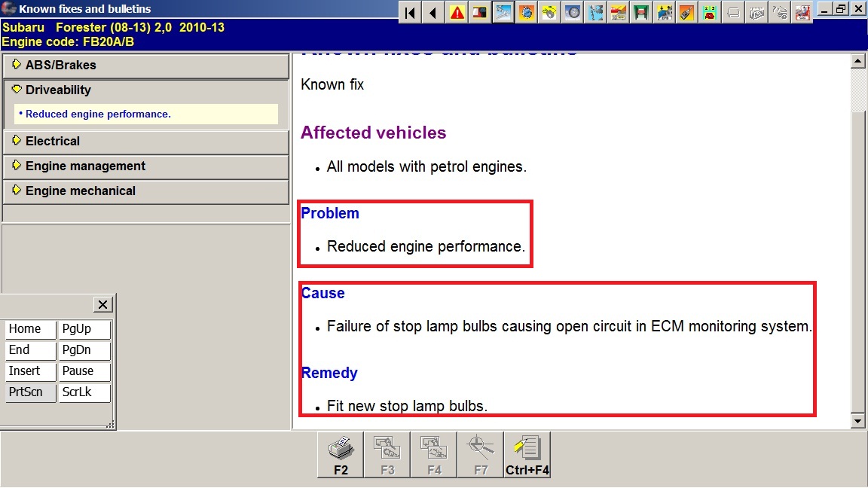Click the printer icon labeled F2
This screenshot has height=488, width=868.
pyautogui.click(x=341, y=454)
